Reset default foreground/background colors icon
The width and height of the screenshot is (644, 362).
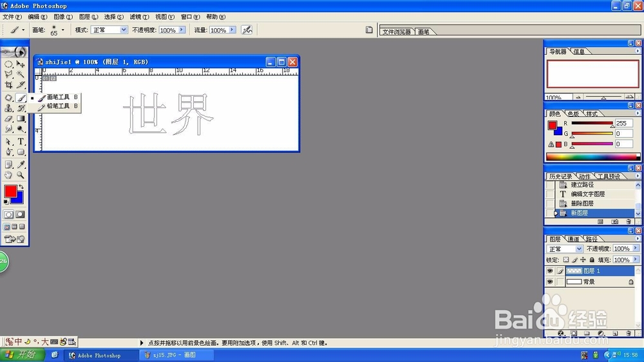(x=6, y=202)
